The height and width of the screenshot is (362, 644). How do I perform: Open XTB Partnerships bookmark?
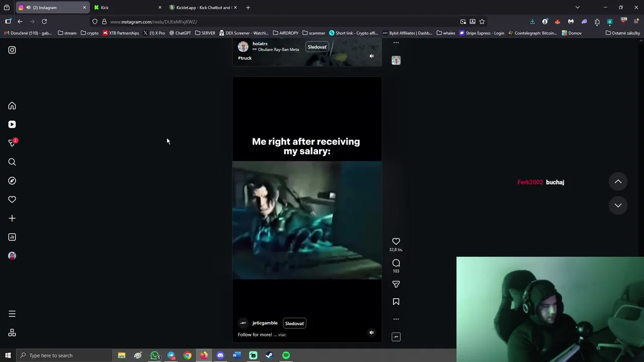pos(121,33)
